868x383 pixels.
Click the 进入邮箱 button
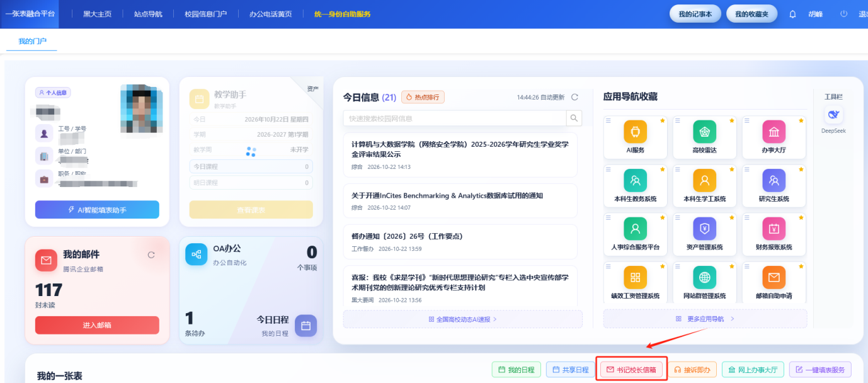97,325
